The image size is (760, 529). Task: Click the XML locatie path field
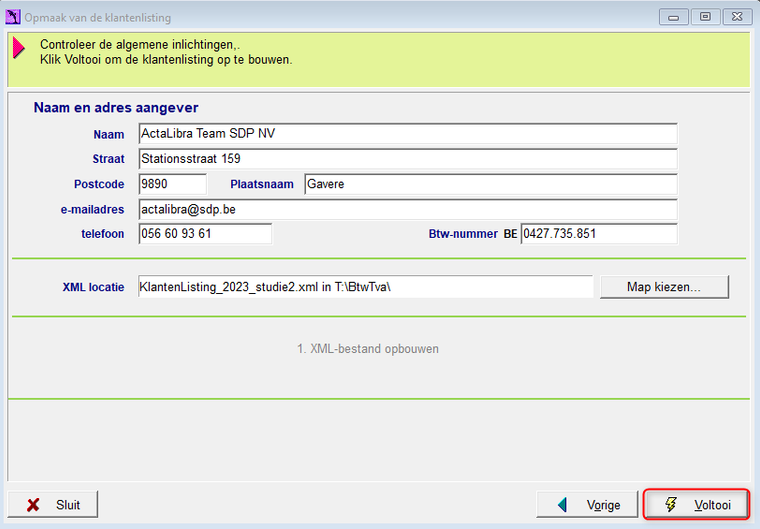point(365,287)
